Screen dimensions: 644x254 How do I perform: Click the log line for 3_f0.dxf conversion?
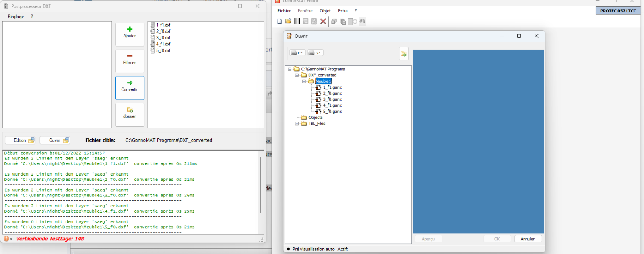tap(99, 195)
